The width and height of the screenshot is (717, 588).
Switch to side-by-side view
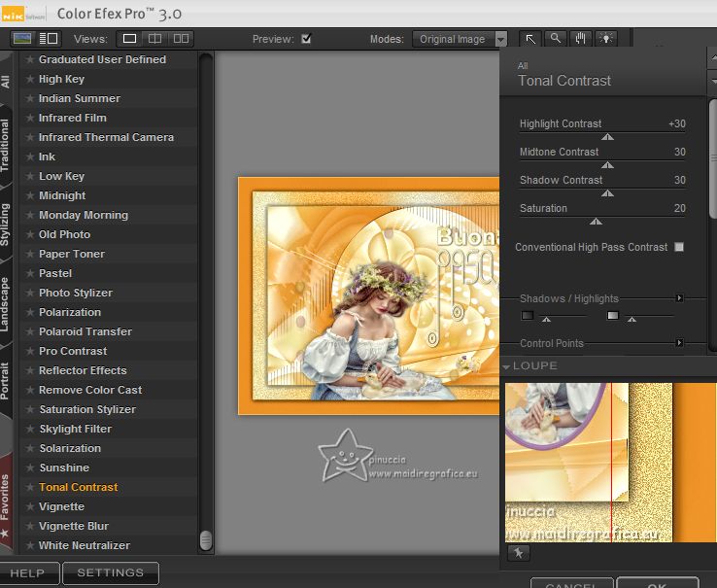(x=181, y=39)
